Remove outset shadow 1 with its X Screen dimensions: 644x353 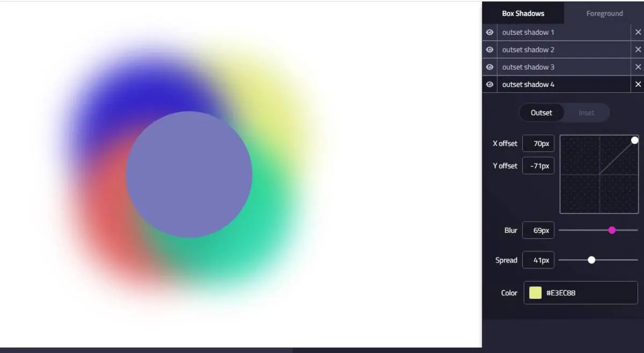638,32
